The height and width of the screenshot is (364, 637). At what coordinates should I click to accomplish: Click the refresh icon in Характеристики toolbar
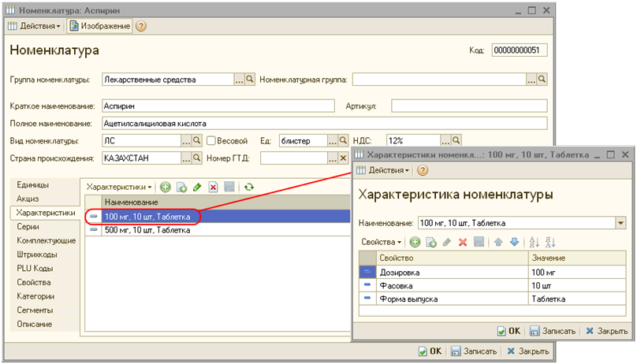tap(249, 188)
